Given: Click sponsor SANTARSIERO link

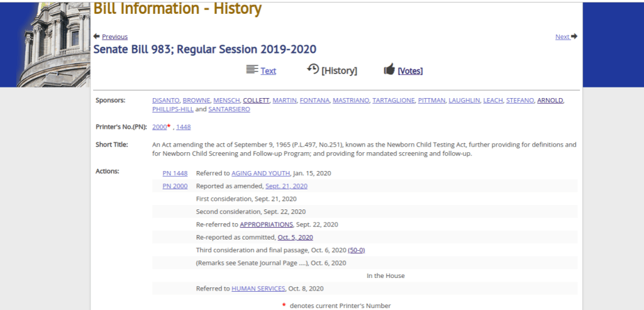Looking at the screenshot, I should (x=229, y=109).
